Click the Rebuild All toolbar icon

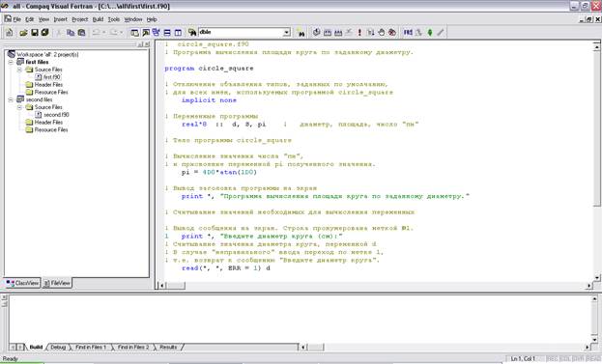click(338, 33)
